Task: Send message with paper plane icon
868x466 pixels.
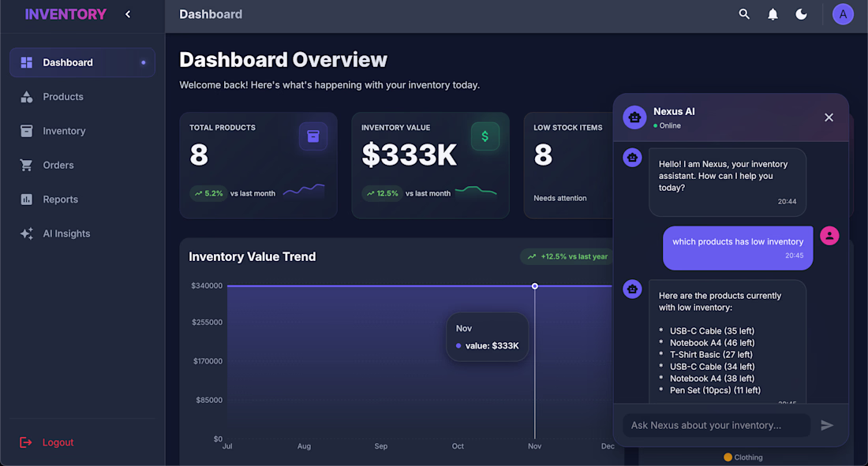Action: coord(827,425)
